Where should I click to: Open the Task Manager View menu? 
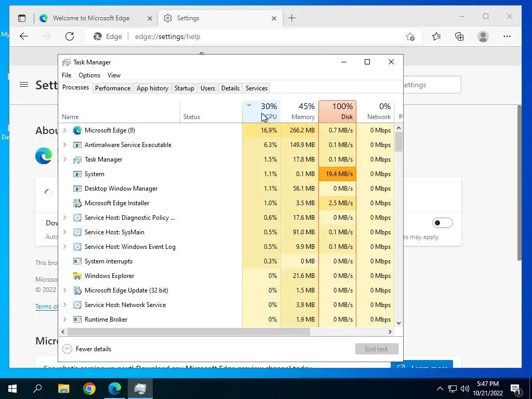(114, 75)
